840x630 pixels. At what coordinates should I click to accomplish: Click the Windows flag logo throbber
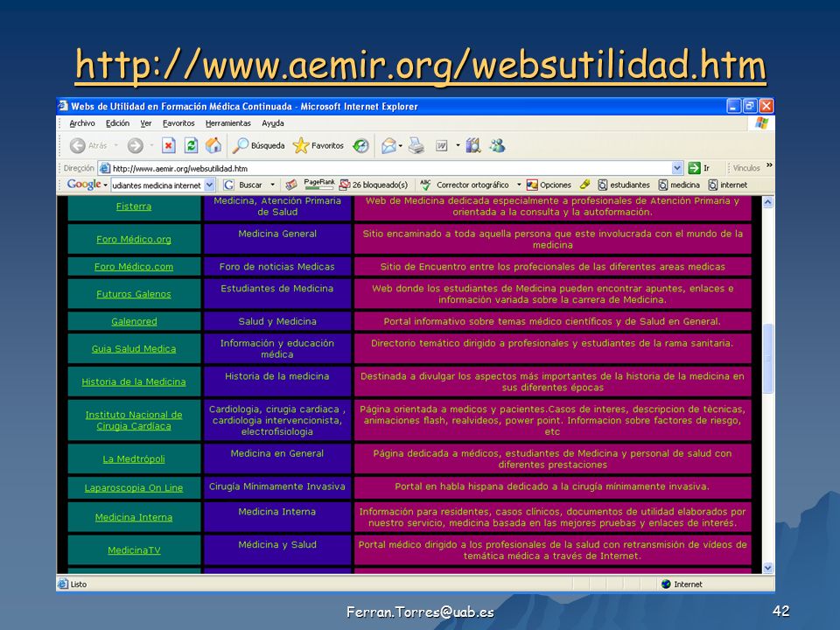coord(761,123)
